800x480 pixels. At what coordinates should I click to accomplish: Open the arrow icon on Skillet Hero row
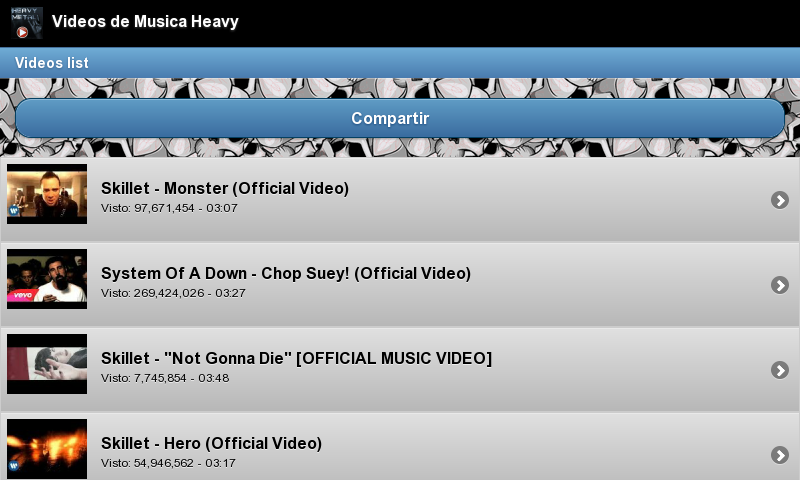point(780,454)
